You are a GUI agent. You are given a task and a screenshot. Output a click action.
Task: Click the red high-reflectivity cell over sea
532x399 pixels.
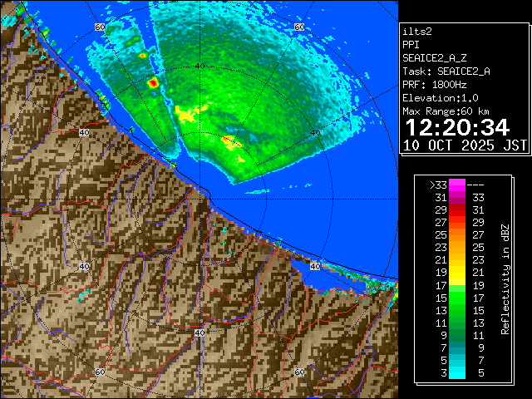coord(153,83)
